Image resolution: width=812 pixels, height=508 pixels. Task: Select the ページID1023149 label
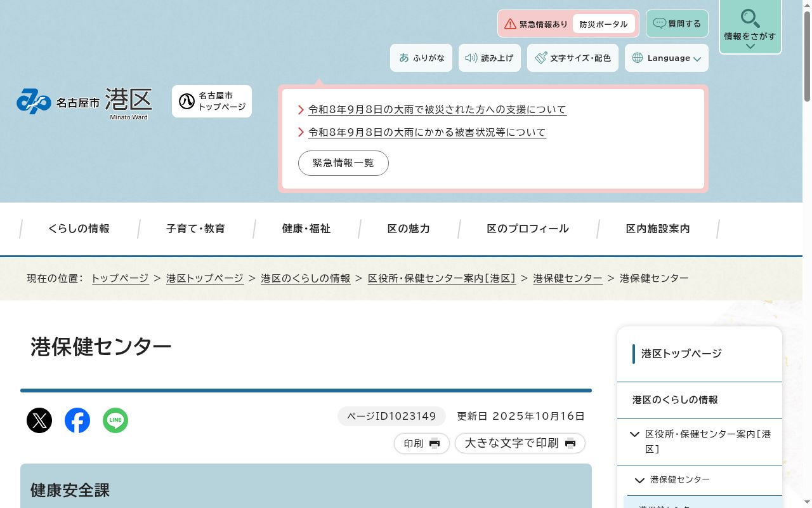pyautogui.click(x=391, y=417)
